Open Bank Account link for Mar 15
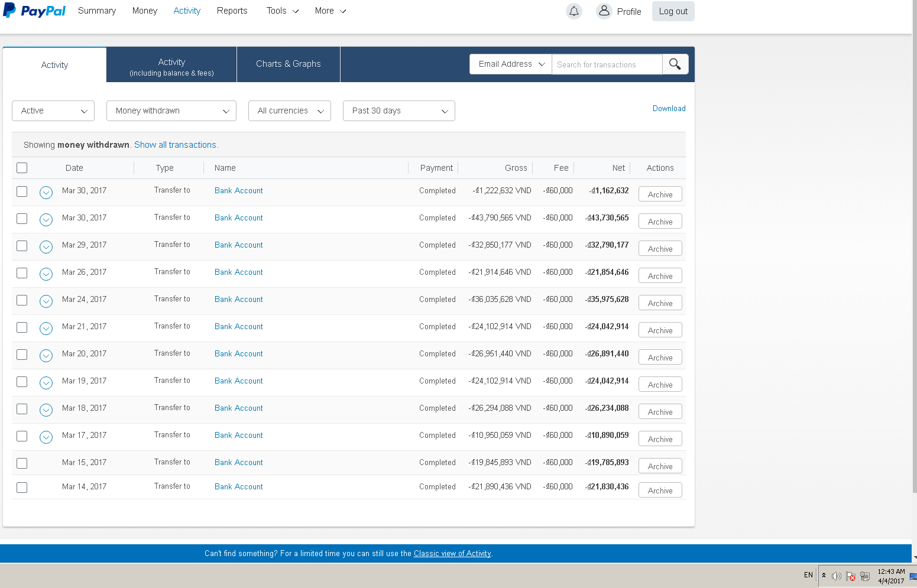The width and height of the screenshot is (917, 588). click(x=239, y=462)
